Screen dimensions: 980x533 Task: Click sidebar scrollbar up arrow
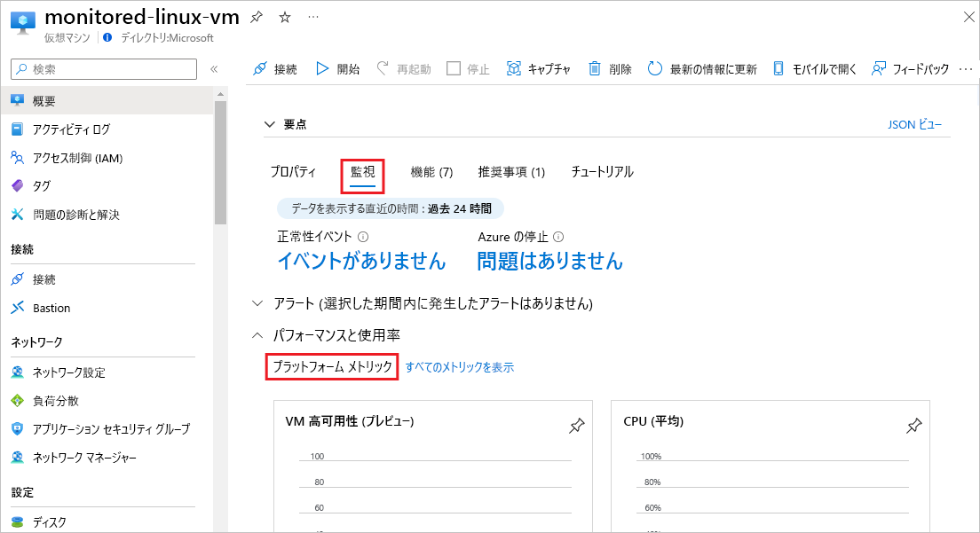(220, 94)
